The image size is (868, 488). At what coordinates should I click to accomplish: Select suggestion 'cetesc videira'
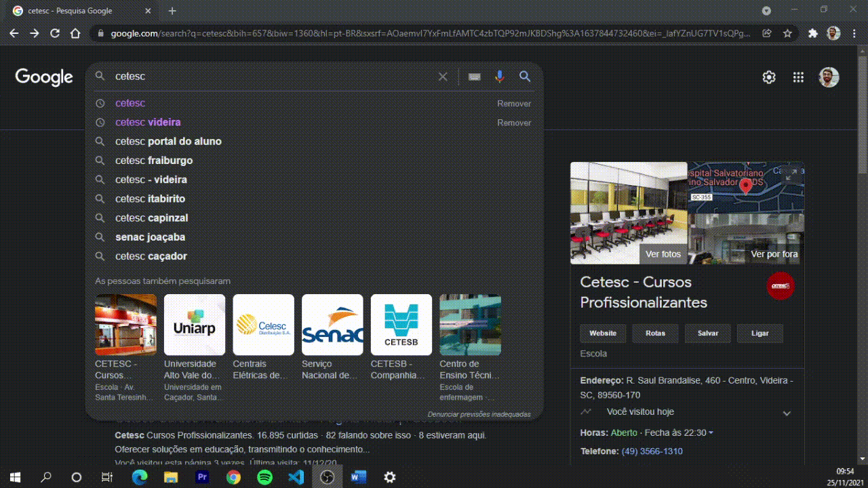point(148,122)
